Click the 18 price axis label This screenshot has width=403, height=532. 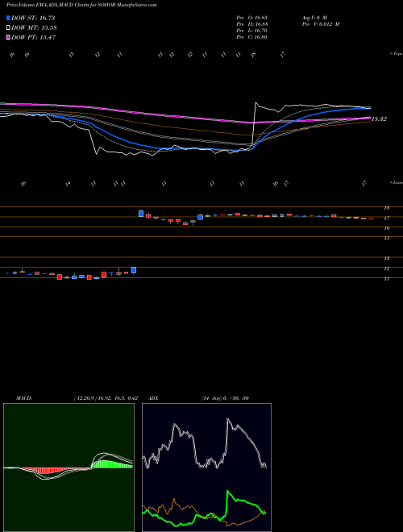tap(386, 208)
